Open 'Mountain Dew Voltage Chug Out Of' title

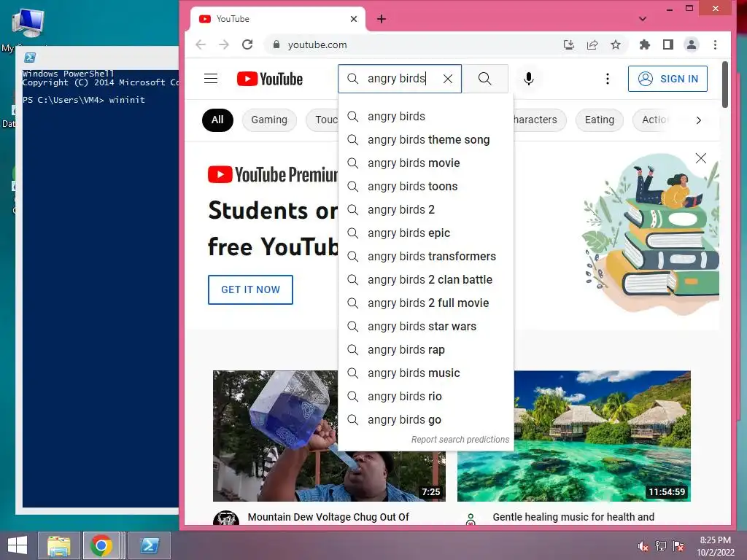(328, 517)
